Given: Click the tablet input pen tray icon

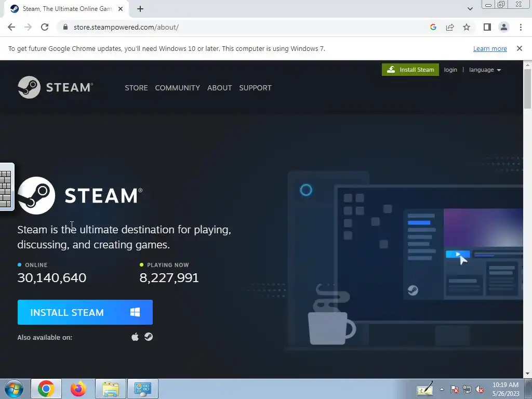Looking at the screenshot, I should click(x=425, y=389).
